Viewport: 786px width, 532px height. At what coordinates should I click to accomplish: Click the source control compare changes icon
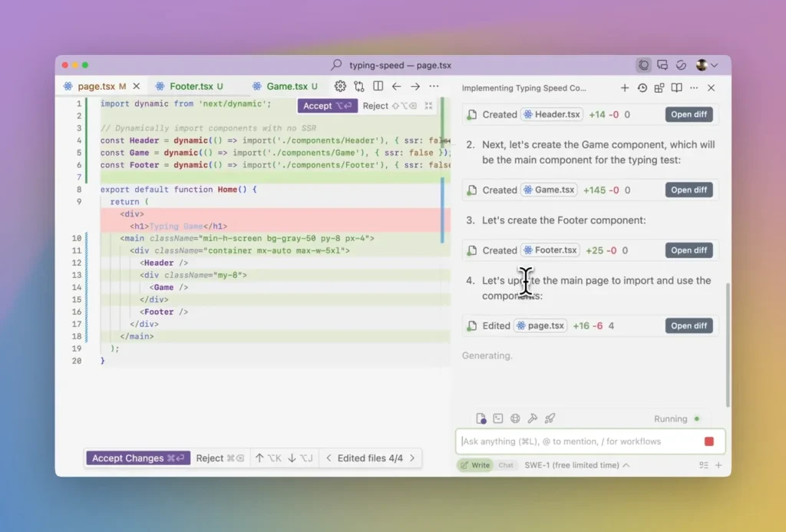359,86
